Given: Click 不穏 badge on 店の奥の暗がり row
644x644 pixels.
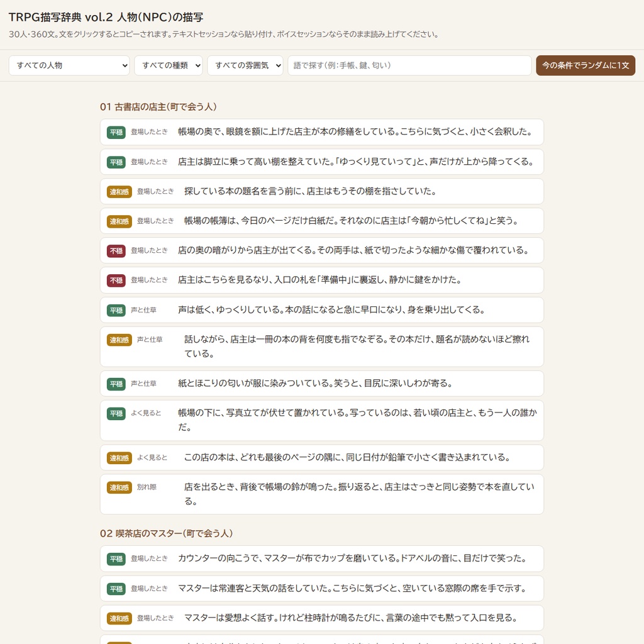Looking at the screenshot, I should pos(116,251).
